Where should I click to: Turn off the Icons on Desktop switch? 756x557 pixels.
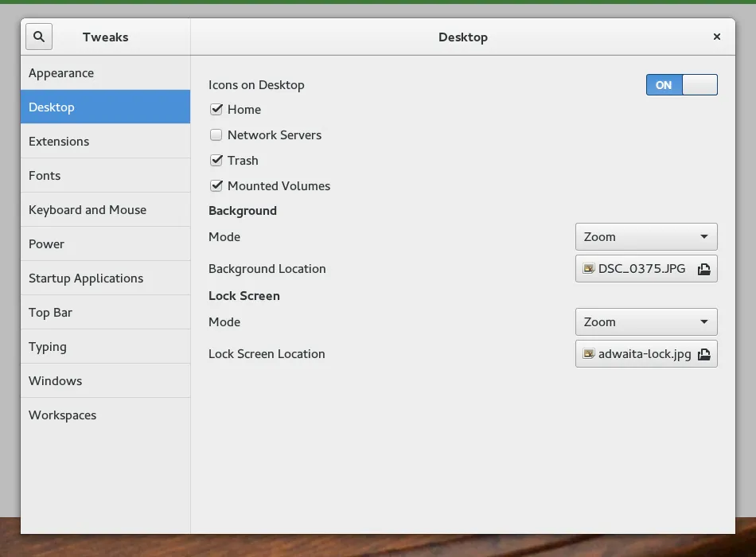[x=682, y=85]
